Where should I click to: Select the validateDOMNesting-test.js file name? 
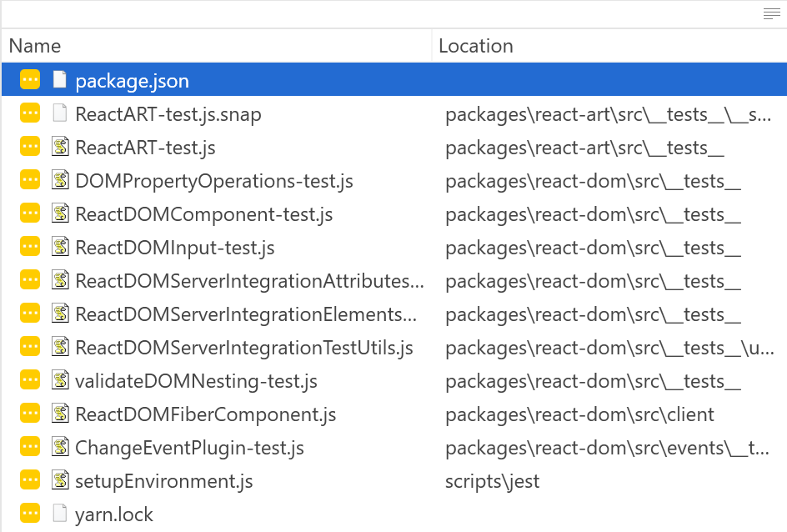coord(196,382)
